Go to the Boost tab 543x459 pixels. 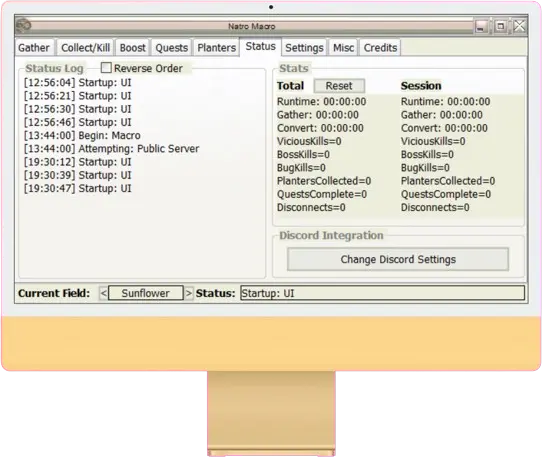133,47
